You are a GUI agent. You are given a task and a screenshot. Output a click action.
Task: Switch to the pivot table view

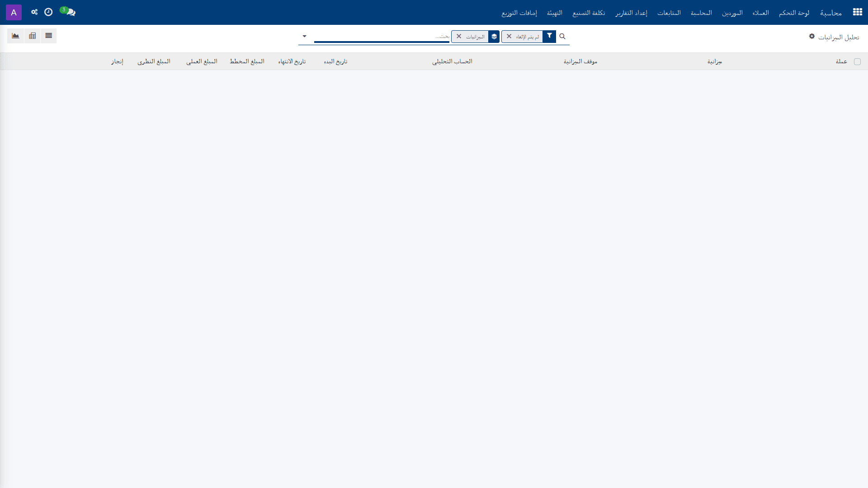click(32, 36)
